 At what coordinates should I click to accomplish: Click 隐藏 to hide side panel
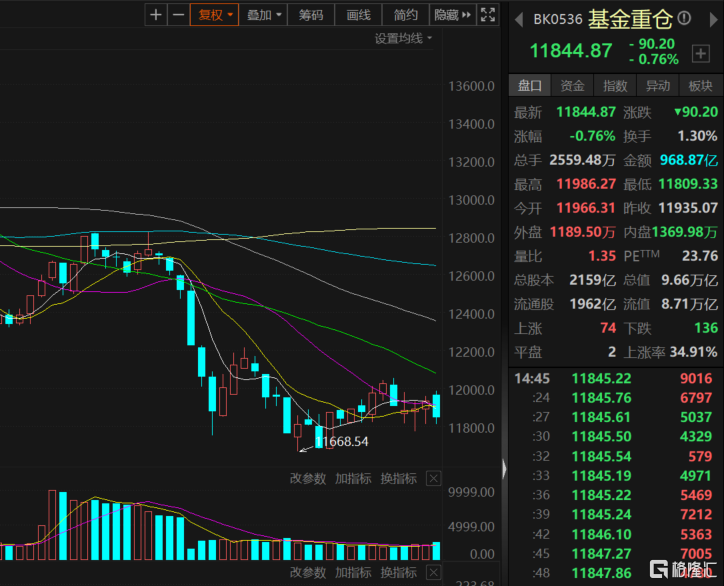pyautogui.click(x=452, y=15)
